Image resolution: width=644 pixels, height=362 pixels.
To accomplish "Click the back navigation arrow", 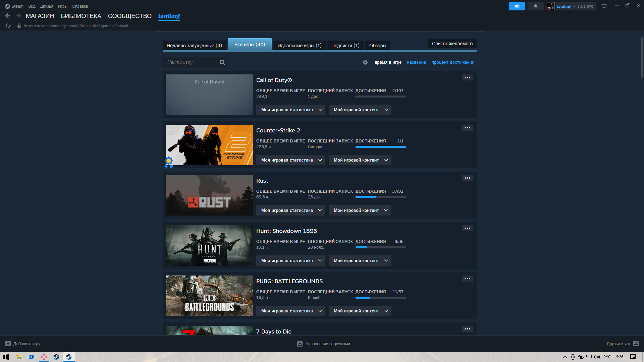I will [x=8, y=16].
